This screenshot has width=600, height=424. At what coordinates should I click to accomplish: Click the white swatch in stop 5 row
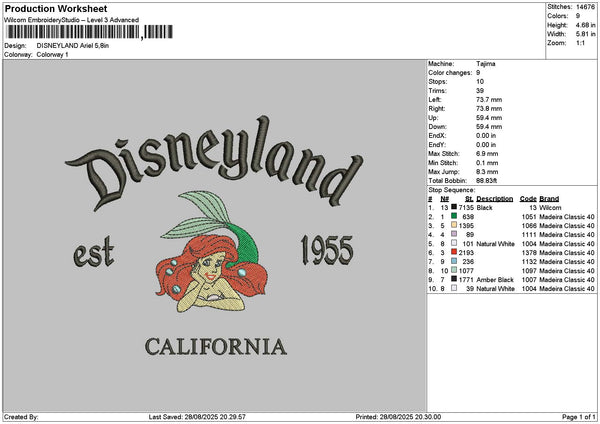[x=454, y=243]
